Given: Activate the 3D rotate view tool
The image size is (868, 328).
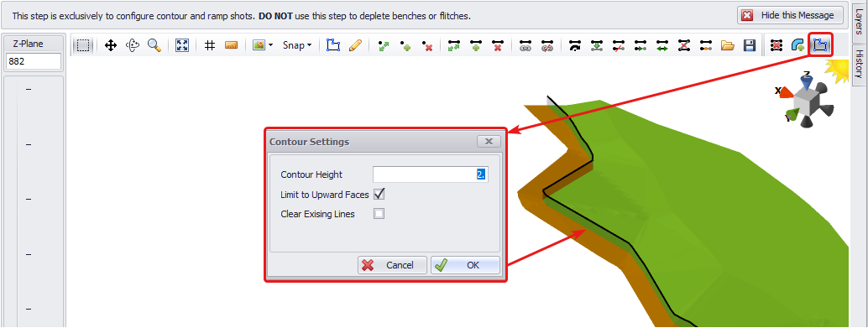Looking at the screenshot, I should coord(133,45).
